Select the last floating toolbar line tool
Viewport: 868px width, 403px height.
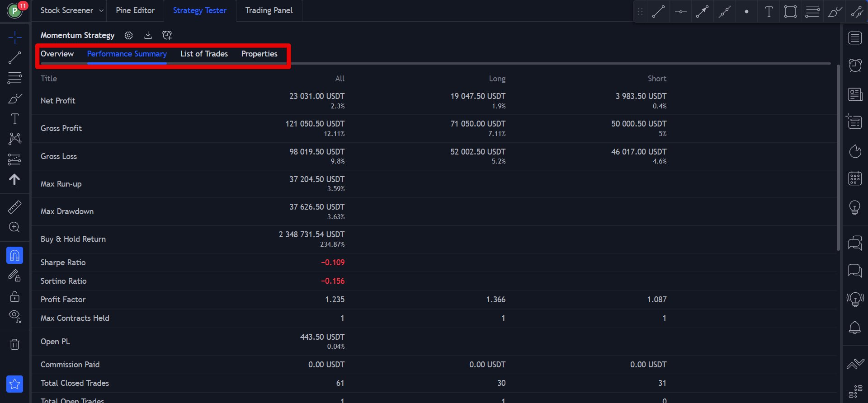click(x=857, y=12)
